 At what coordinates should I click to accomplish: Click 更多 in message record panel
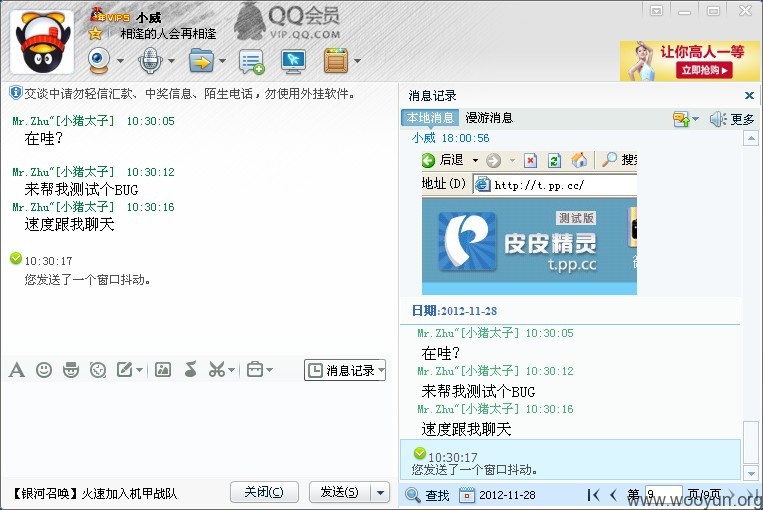point(742,119)
